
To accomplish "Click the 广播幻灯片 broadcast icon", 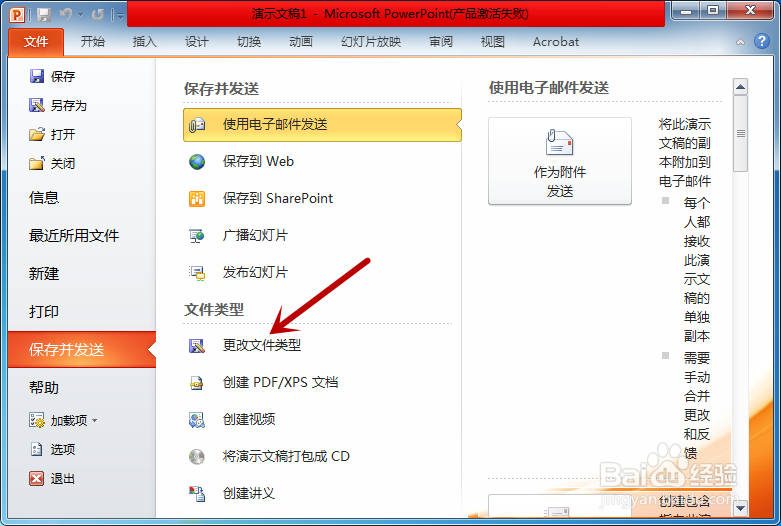I will pos(197,235).
